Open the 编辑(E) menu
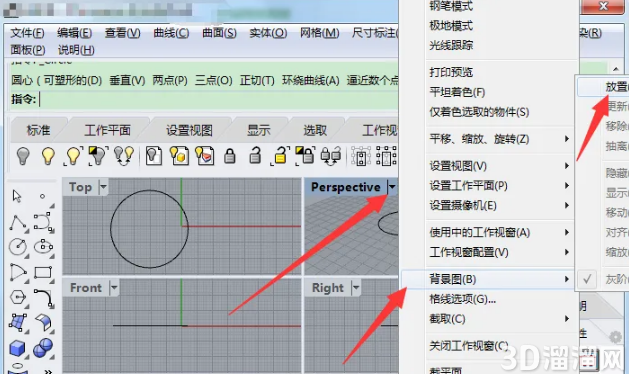The height and width of the screenshot is (374, 629). [74, 33]
